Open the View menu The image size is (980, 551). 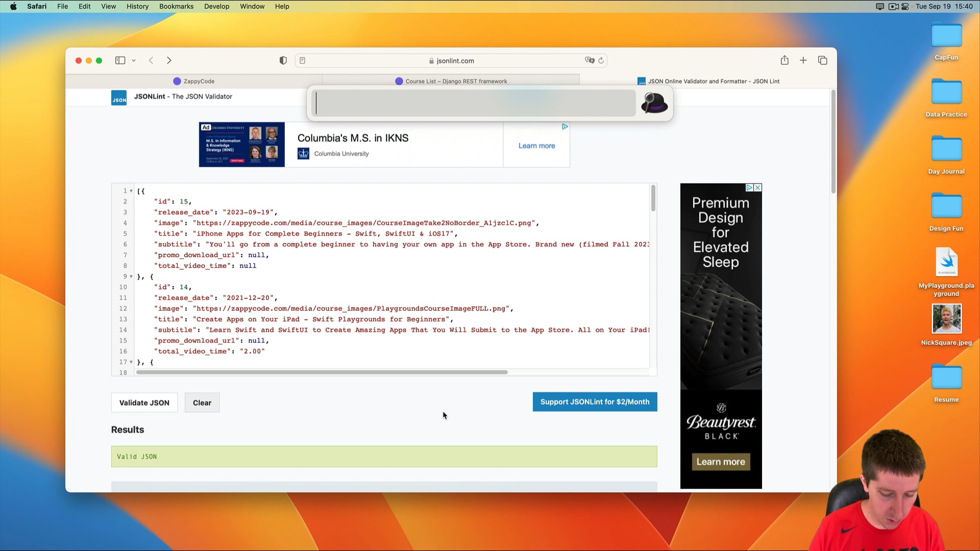[109, 6]
